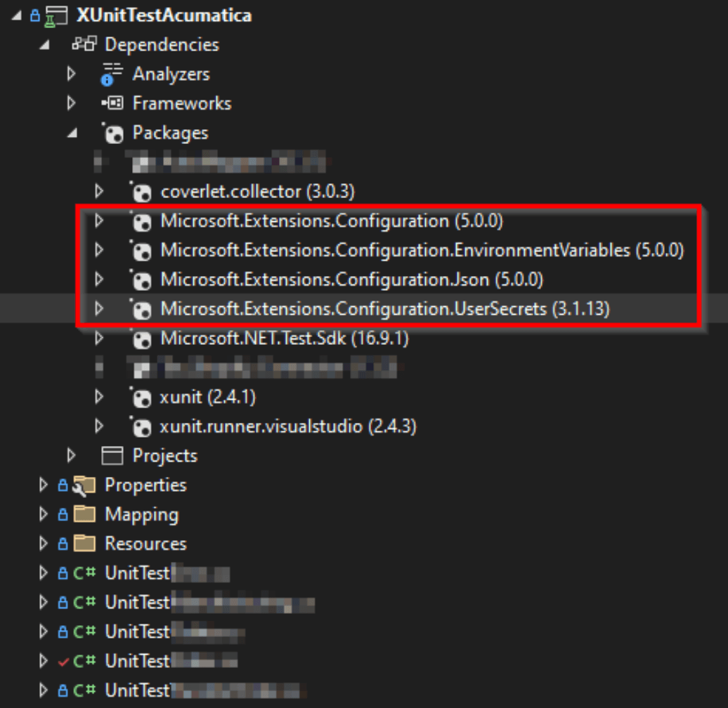Click the Analyzers icon with info badge
This screenshot has width=728, height=708.
click(x=112, y=74)
